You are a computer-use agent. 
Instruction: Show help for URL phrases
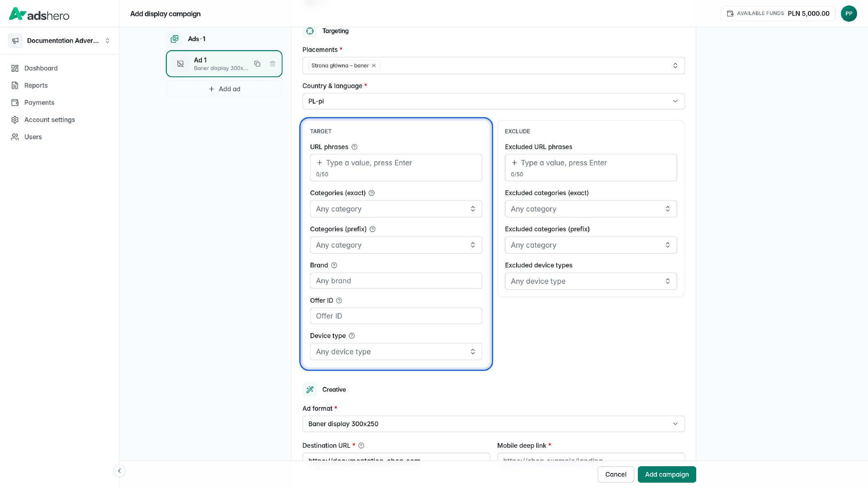[x=354, y=147]
